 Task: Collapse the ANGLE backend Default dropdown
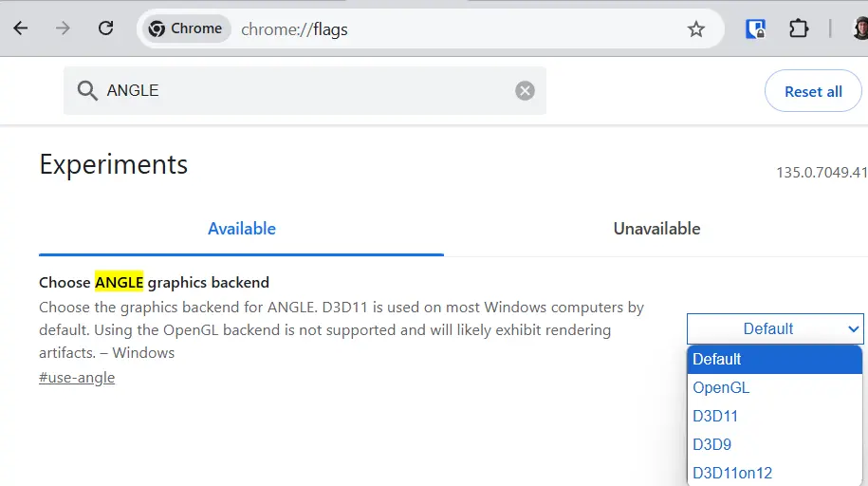pos(775,328)
